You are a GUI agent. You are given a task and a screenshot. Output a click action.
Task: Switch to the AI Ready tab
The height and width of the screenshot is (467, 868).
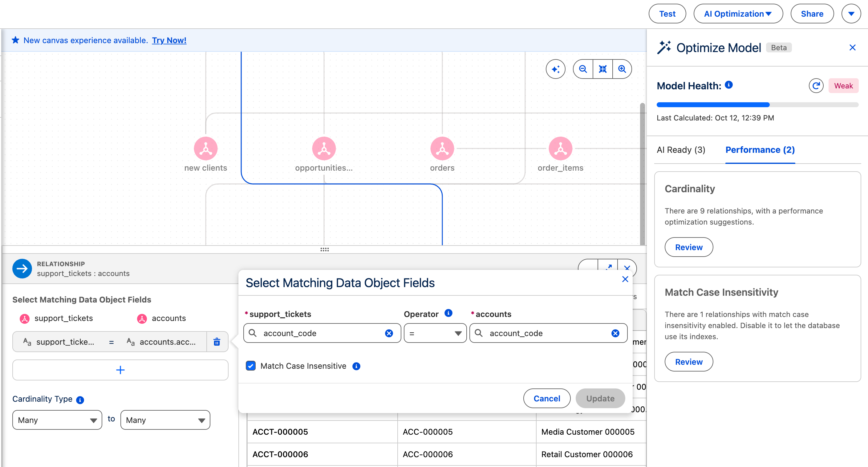681,150
